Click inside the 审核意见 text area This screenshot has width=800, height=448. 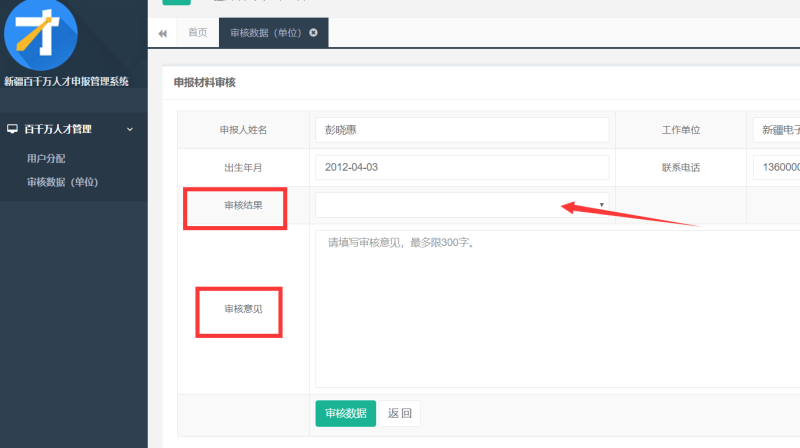point(556,308)
